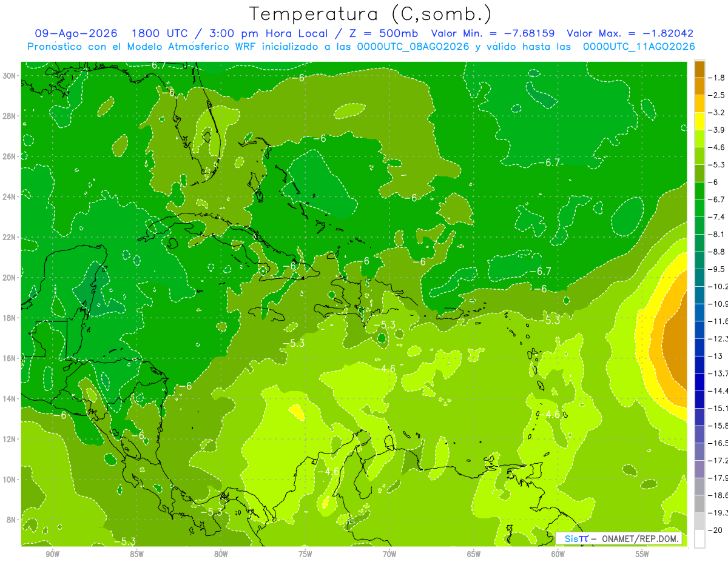Pick the white swatch below -20
This screenshot has height=562, width=728.
click(x=699, y=538)
